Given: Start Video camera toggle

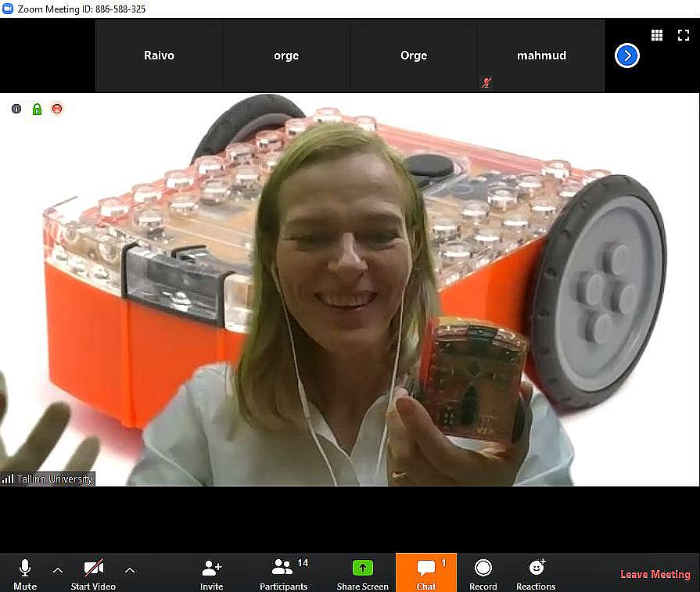Looking at the screenshot, I should (x=93, y=572).
